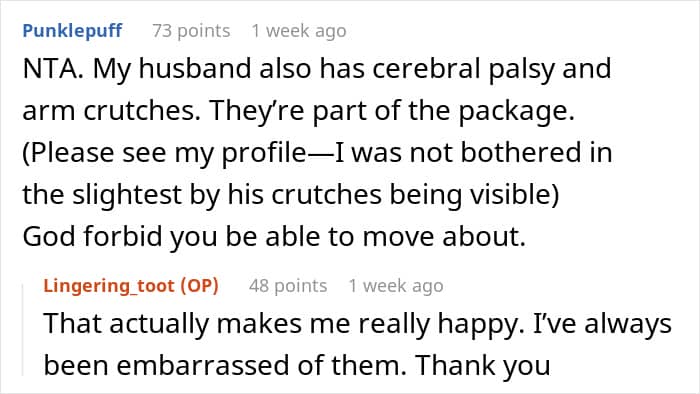Click the word 'NTA.' in the top comment
Viewport: 700px width, 394px height.
pyautogui.click(x=53, y=69)
